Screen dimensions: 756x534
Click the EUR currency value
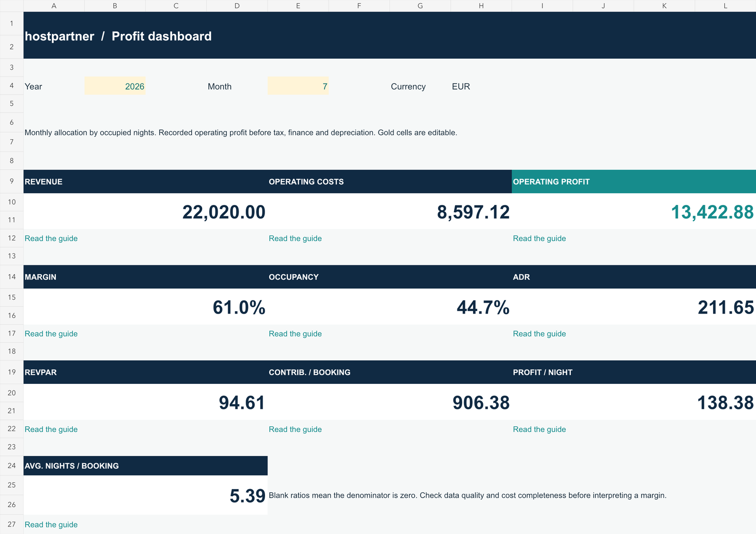pos(461,86)
